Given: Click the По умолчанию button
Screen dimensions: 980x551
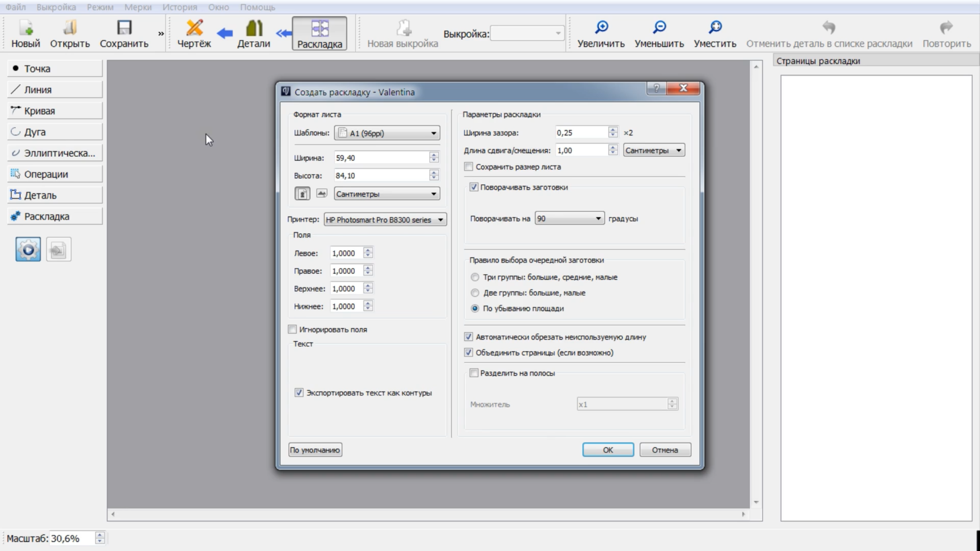Looking at the screenshot, I should click(315, 450).
